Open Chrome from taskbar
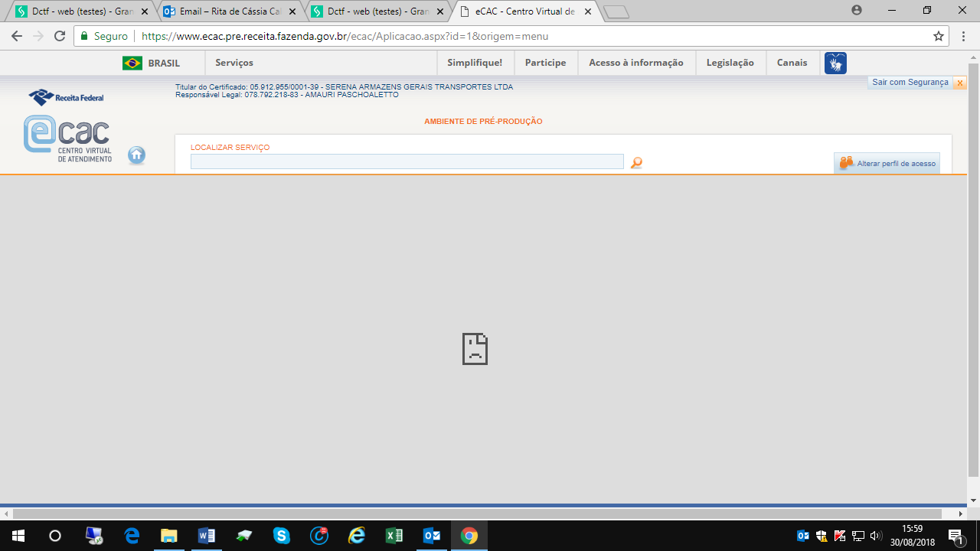The height and width of the screenshot is (551, 980). 469,536
